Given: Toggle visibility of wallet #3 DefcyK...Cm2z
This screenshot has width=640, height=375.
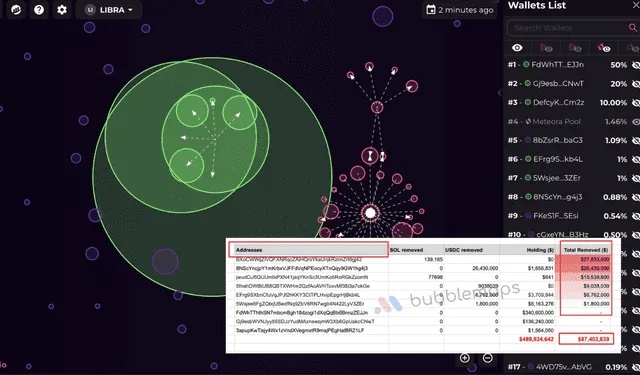Looking at the screenshot, I should [x=636, y=102].
